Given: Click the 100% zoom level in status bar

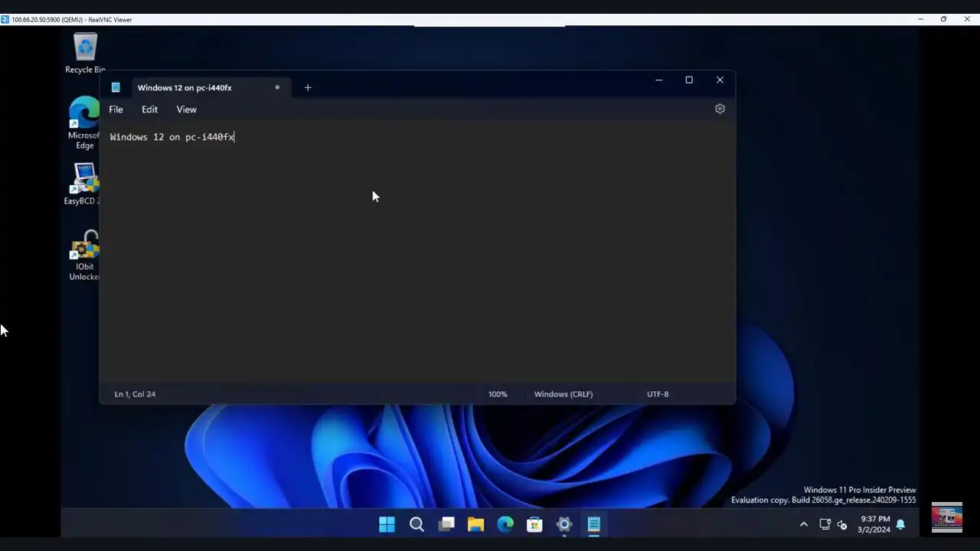Looking at the screenshot, I should [498, 394].
